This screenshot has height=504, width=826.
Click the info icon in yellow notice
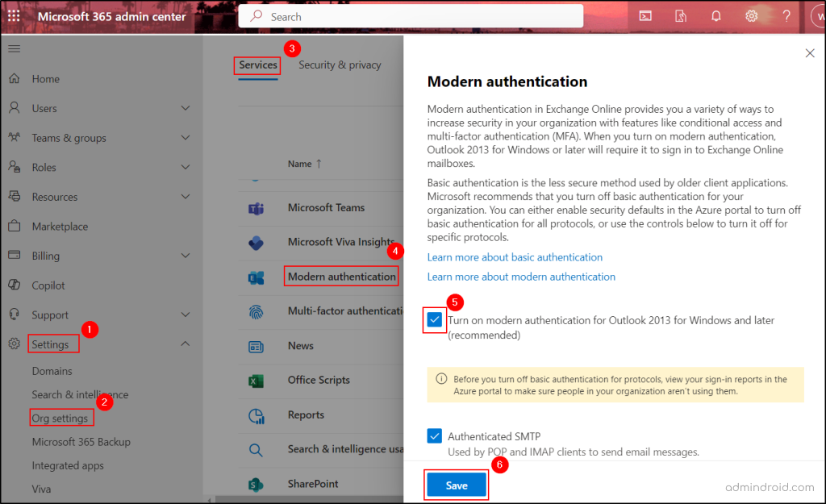coord(441,379)
